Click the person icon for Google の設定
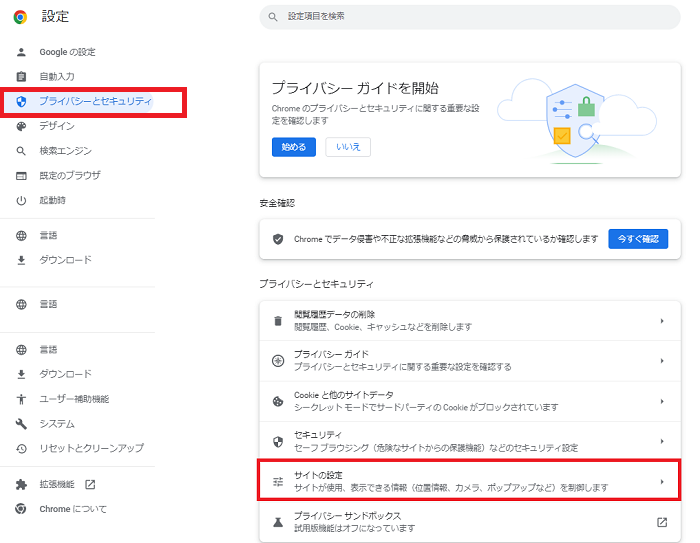Viewport: 700px width, 543px height. click(x=21, y=52)
